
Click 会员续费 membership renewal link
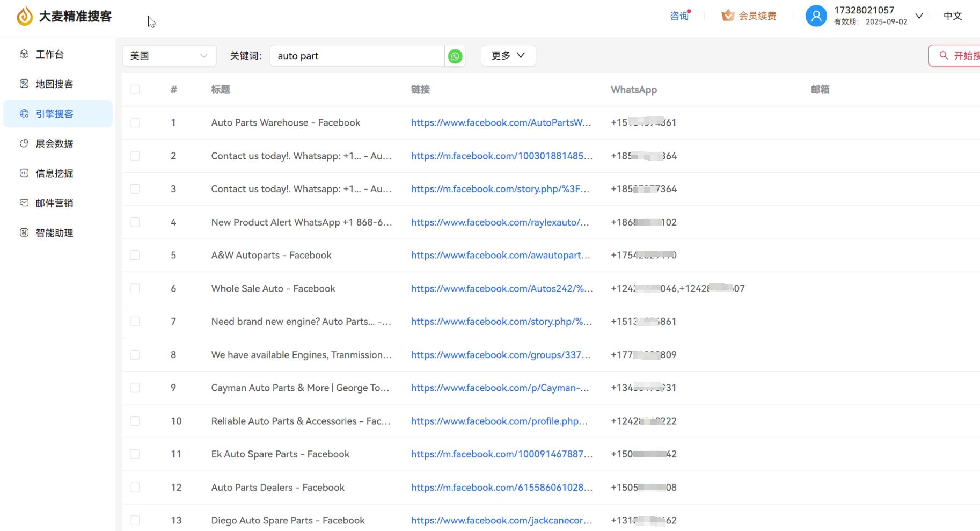[757, 16]
